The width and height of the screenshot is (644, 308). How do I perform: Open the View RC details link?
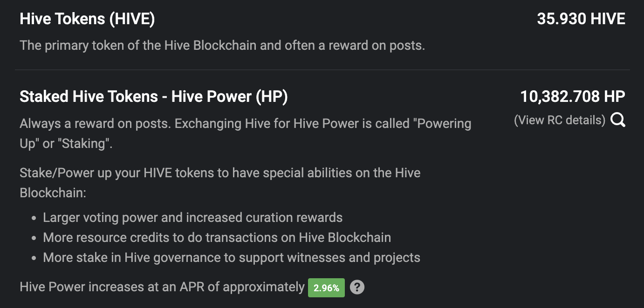coord(560,120)
